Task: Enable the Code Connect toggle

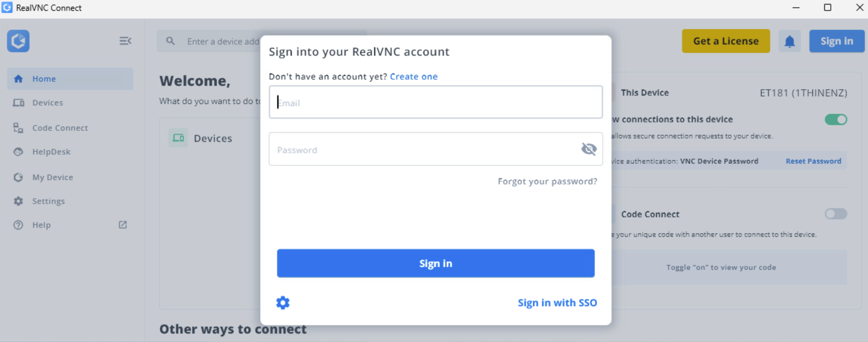Action: (x=836, y=214)
